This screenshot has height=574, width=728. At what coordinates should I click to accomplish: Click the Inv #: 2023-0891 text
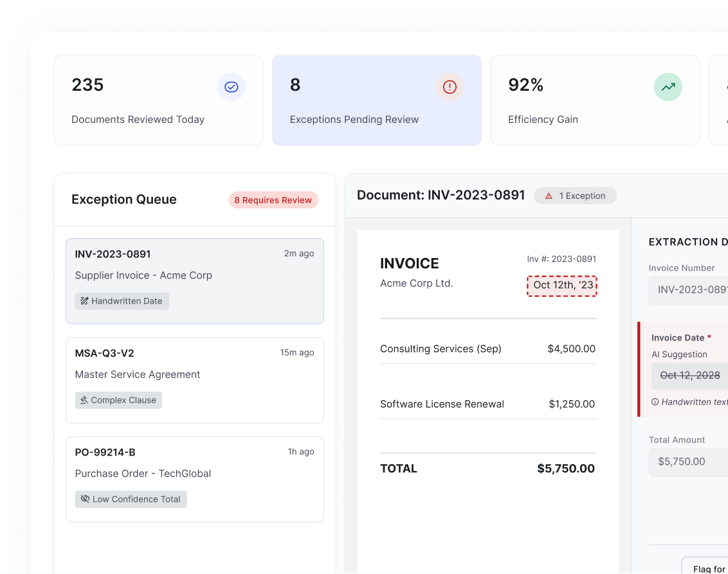point(561,259)
